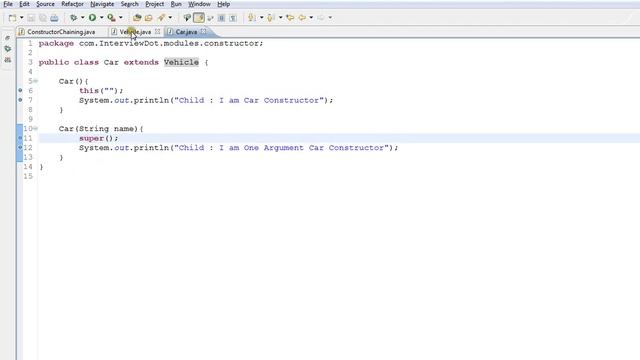Switch to ConstructorChaining.java editor tab
Image resolution: width=640 pixels, height=360 pixels.
tap(61, 32)
